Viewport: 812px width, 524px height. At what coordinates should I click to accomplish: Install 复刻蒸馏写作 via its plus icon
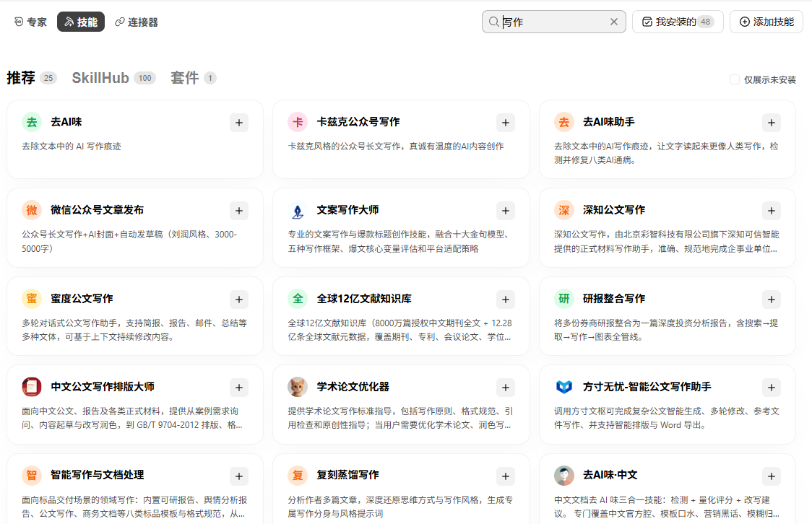tap(506, 476)
